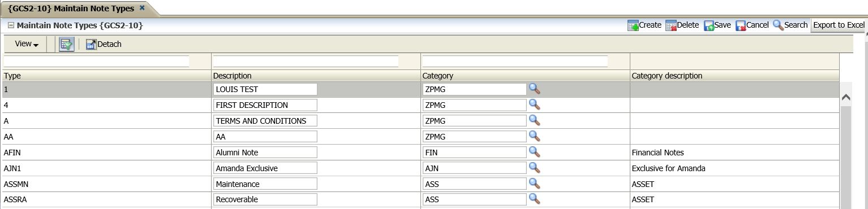Open category lookup for Recoverable row

point(534,199)
